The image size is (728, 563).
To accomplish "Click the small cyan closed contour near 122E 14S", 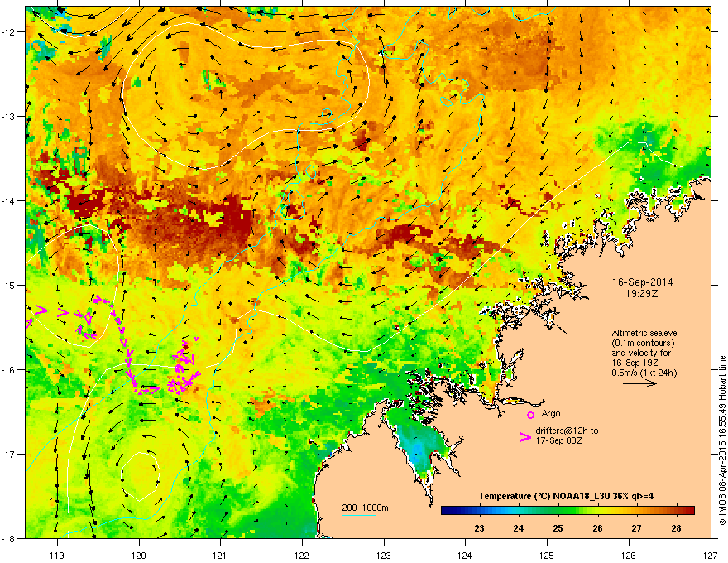I will click(292, 205).
